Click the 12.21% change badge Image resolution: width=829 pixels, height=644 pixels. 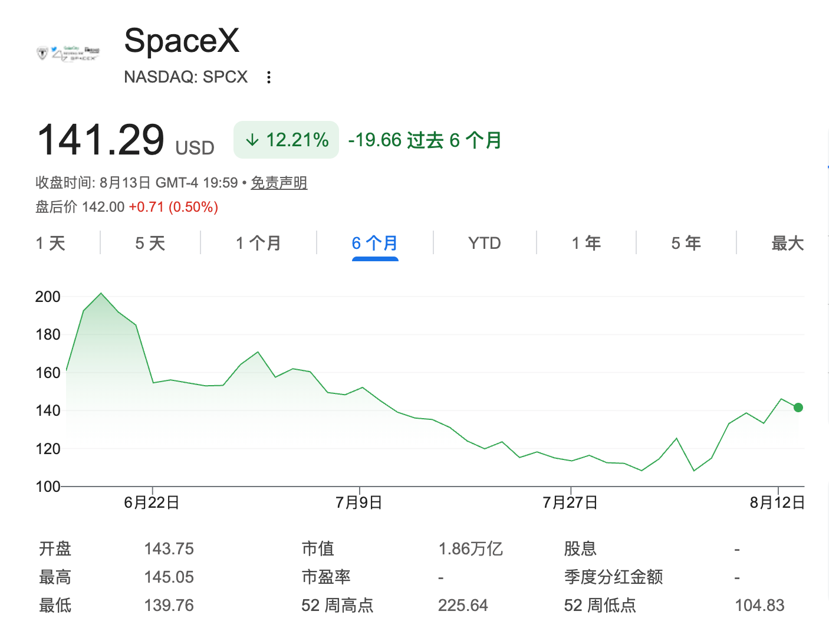pyautogui.click(x=286, y=140)
